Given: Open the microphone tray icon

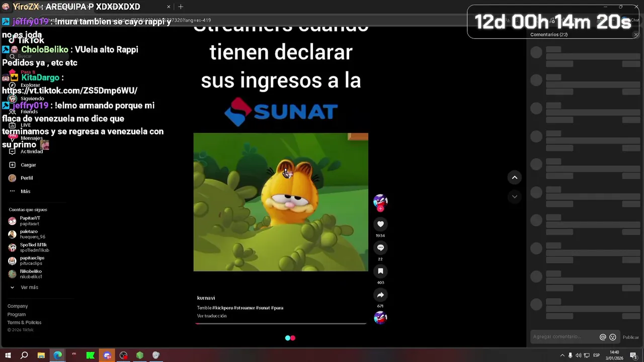Looking at the screenshot, I should pos(570,355).
